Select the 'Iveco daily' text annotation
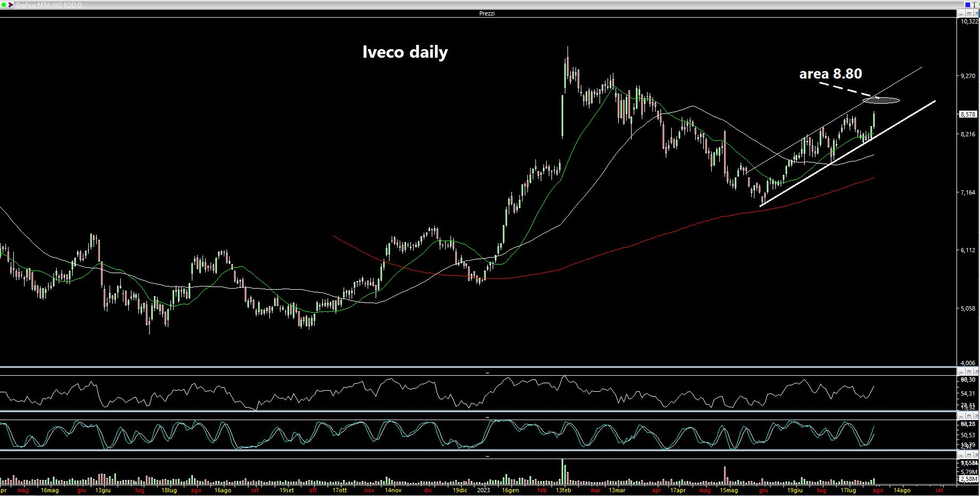Image resolution: width=980 pixels, height=496 pixels. 405,52
